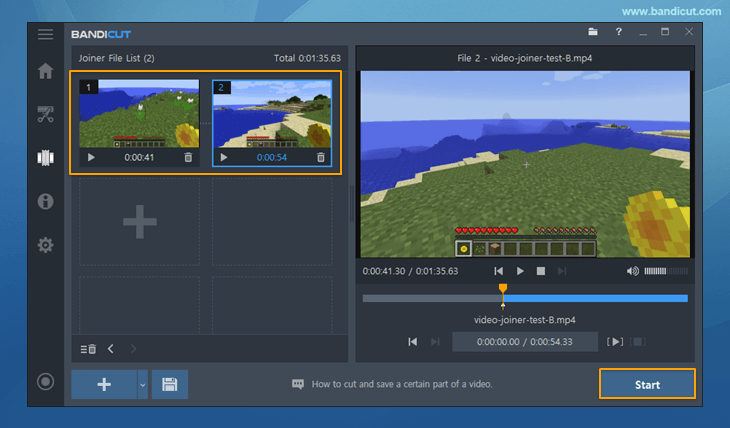This screenshot has width=730, height=428.
Task: Jump to previous file in preview
Action: tap(499, 271)
